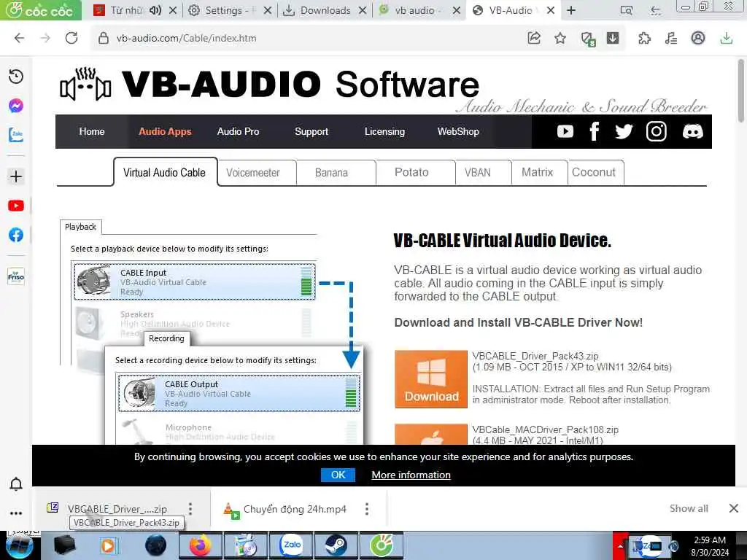This screenshot has height=560, width=747.
Task: Click the forward navigation arrow
Action: coord(45,38)
